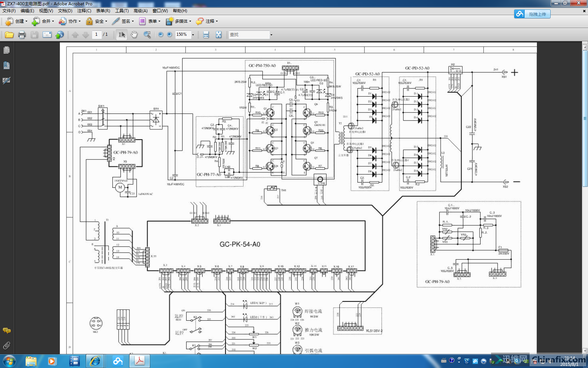Click the Save disk icon
This screenshot has height=368, width=588.
[34, 35]
